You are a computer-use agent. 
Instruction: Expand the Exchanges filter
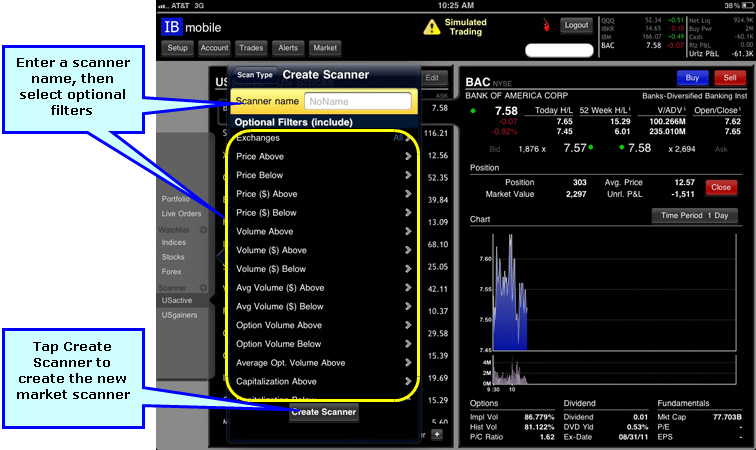coord(323,138)
